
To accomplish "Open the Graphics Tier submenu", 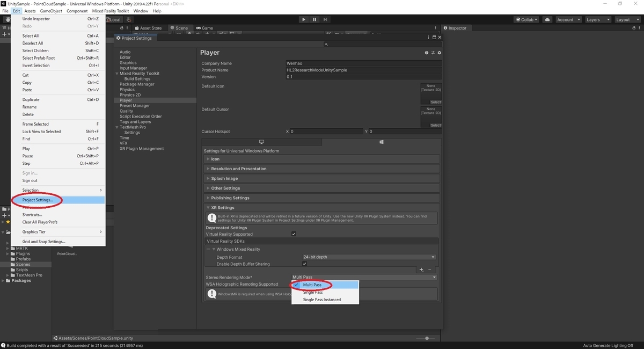I will click(x=58, y=232).
